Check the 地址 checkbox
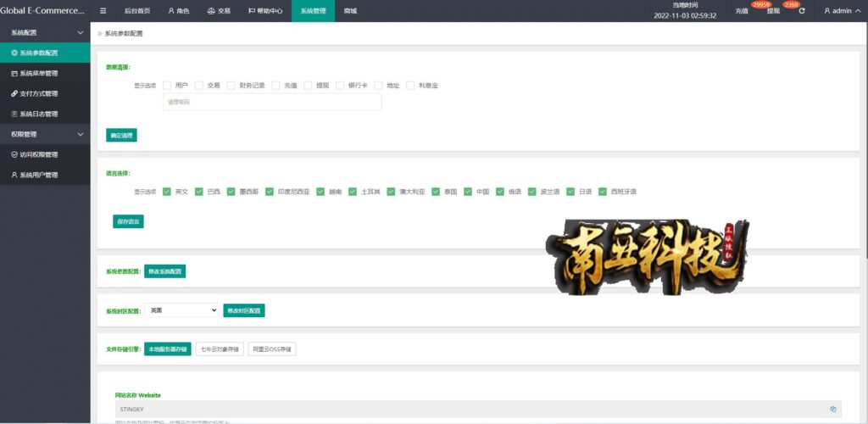The width and height of the screenshot is (868, 424). (378, 86)
